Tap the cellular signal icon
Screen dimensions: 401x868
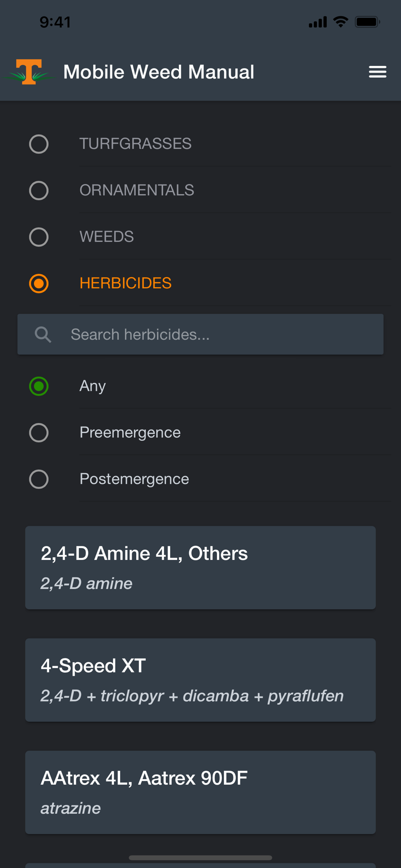click(318, 22)
